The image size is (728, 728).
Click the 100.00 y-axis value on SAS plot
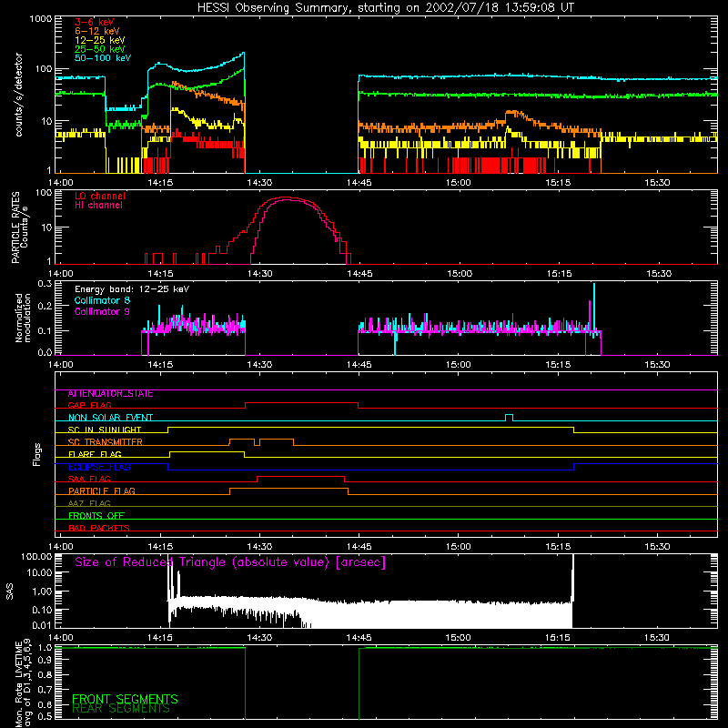[36, 557]
